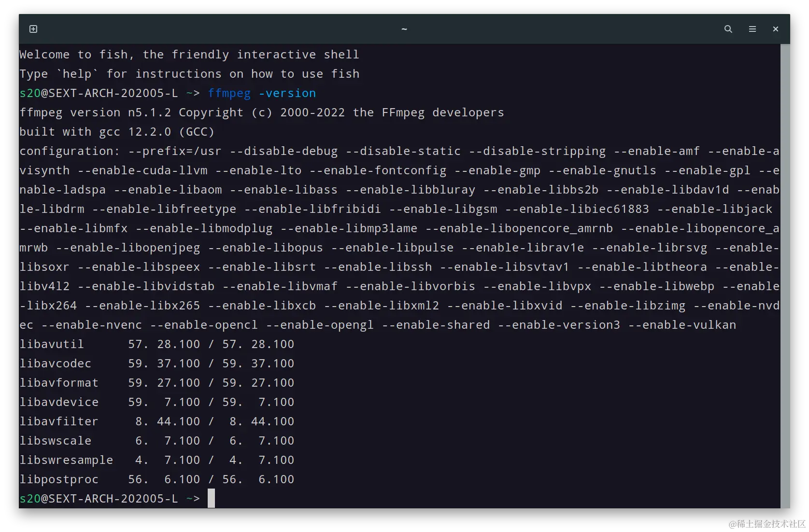Click '--disable-stripping' option text

point(537,151)
